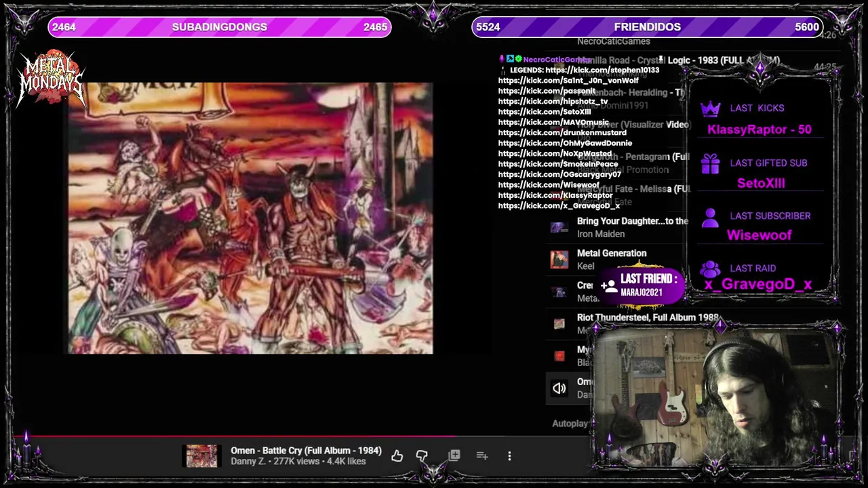This screenshot has width=868, height=488.
Task: Open the Danny Z. channel link
Action: pyautogui.click(x=248, y=462)
